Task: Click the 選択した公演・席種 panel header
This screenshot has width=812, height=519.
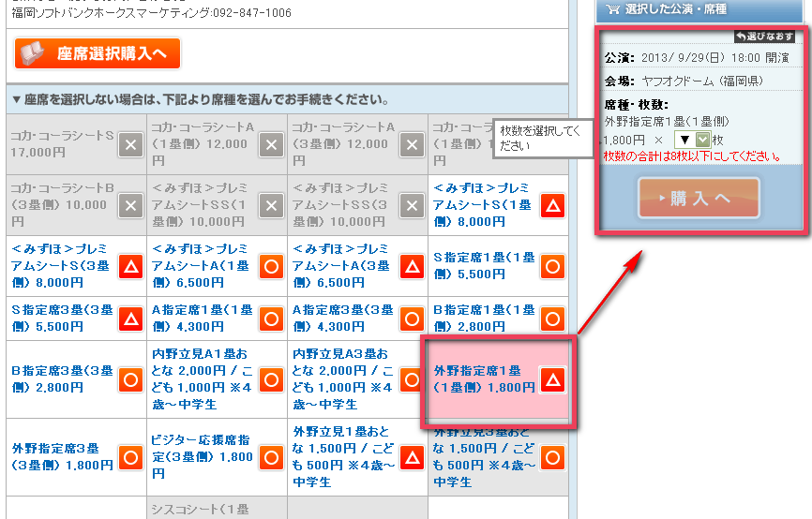Action: coord(699,9)
